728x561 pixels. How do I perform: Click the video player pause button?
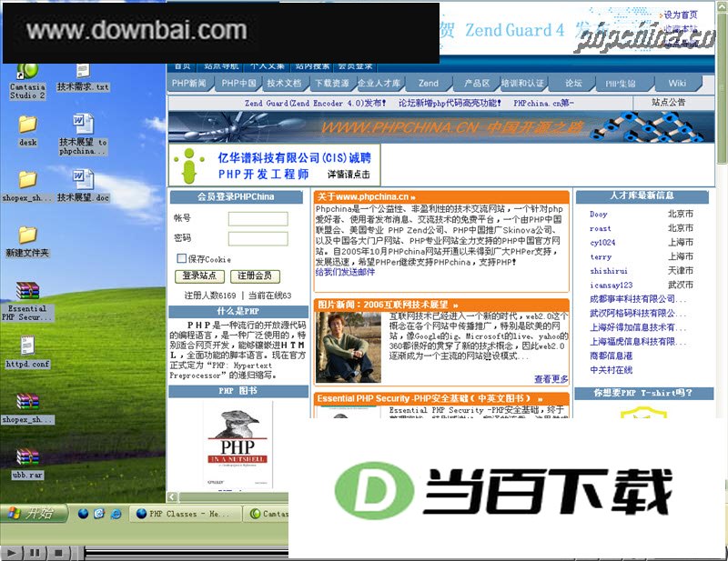coord(35,553)
